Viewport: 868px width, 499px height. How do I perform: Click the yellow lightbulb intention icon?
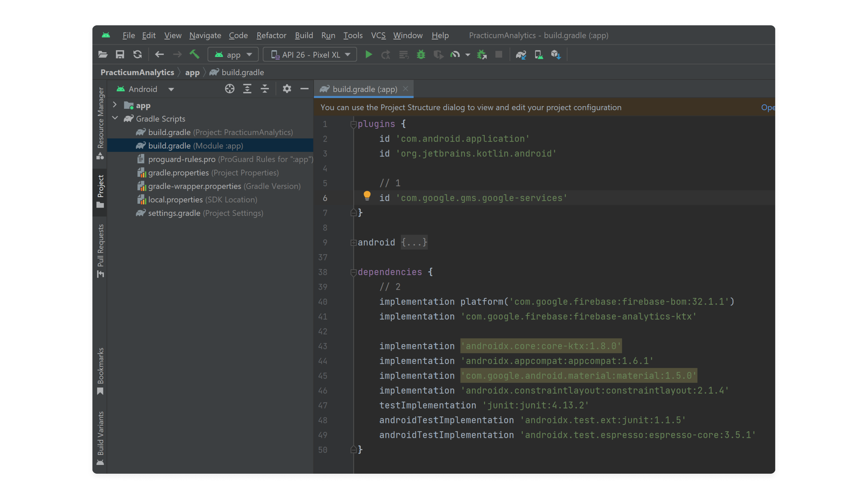pos(367,196)
